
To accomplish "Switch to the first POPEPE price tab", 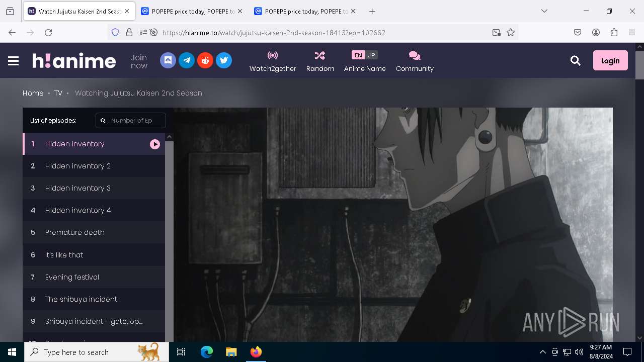I will point(191,11).
